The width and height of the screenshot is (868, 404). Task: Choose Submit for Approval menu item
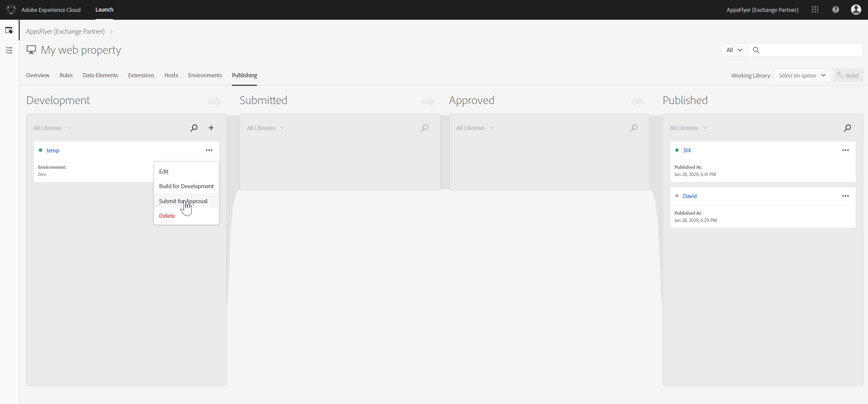[x=183, y=201]
